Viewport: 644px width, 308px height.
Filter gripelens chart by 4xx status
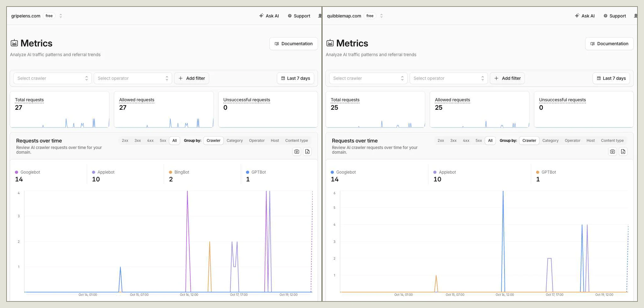pos(150,141)
